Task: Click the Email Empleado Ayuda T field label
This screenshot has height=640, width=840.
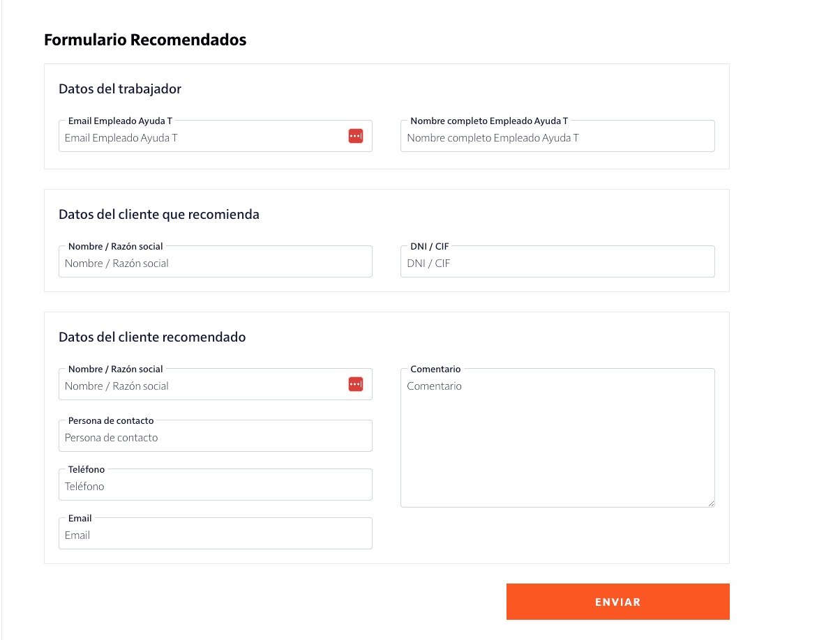Action: 119,121
